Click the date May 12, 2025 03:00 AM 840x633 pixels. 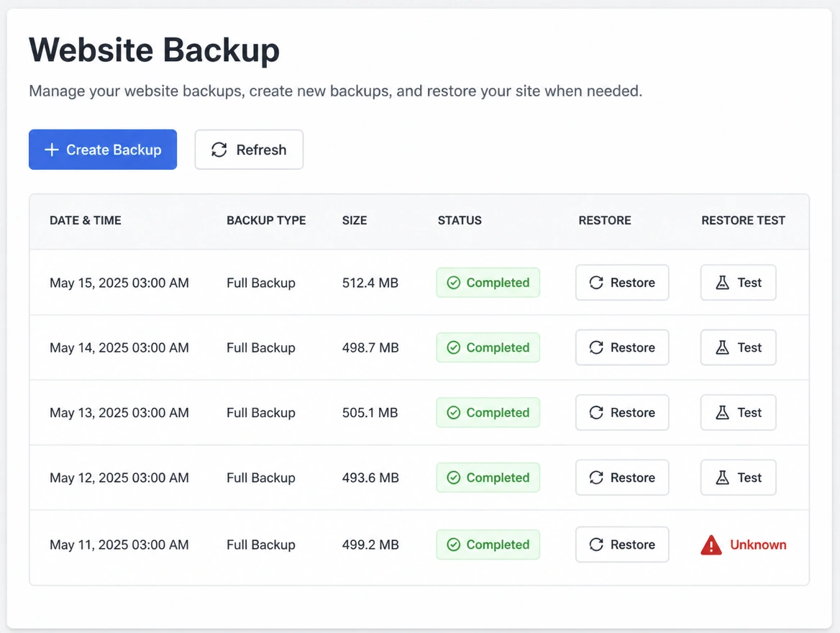click(x=119, y=477)
